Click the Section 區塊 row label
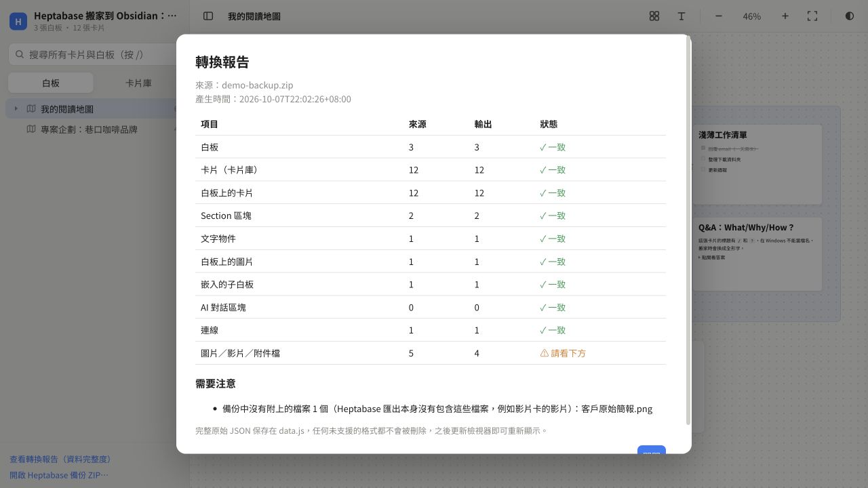The width and height of the screenshot is (868, 488). [x=226, y=216]
